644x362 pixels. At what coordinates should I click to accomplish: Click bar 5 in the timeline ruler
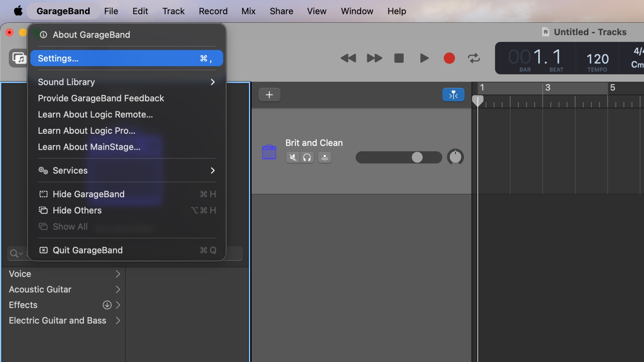pos(612,88)
